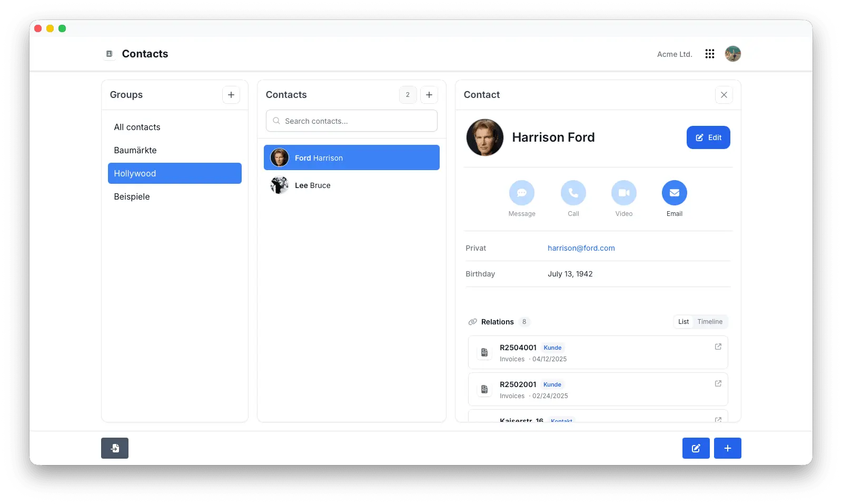Open the harrison@ford.com email link
The height and width of the screenshot is (504, 842).
[581, 248]
